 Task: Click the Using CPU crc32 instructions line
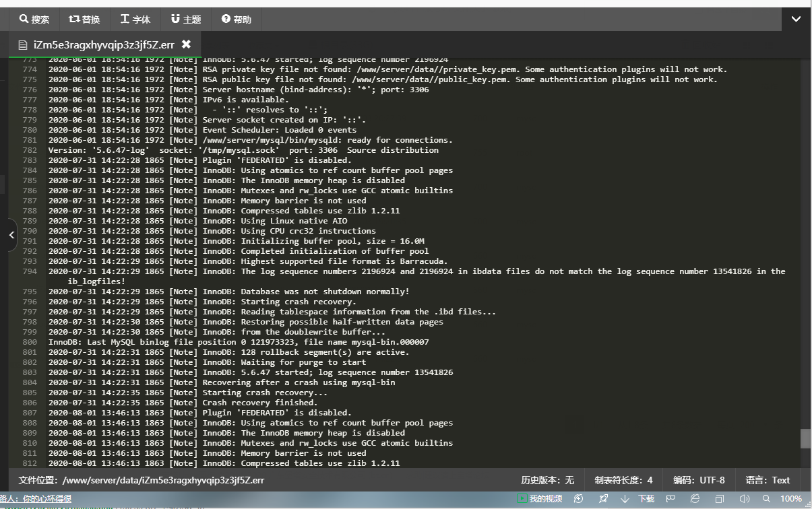212,231
